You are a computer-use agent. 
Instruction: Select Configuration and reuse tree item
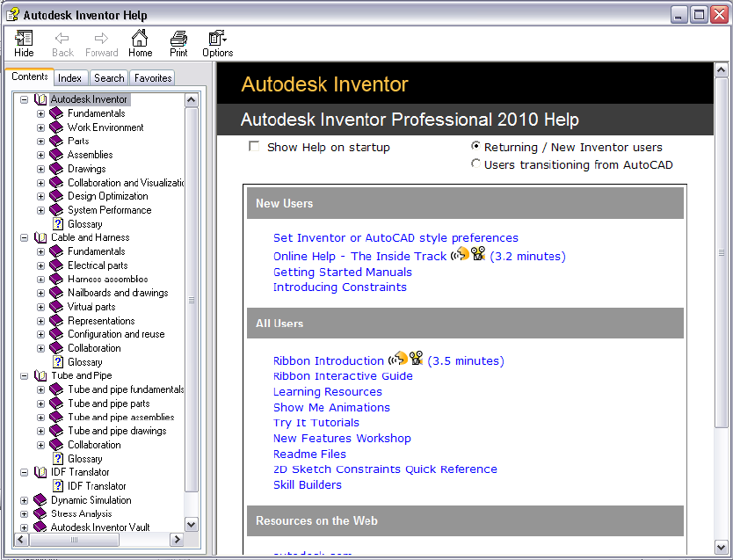coord(116,334)
